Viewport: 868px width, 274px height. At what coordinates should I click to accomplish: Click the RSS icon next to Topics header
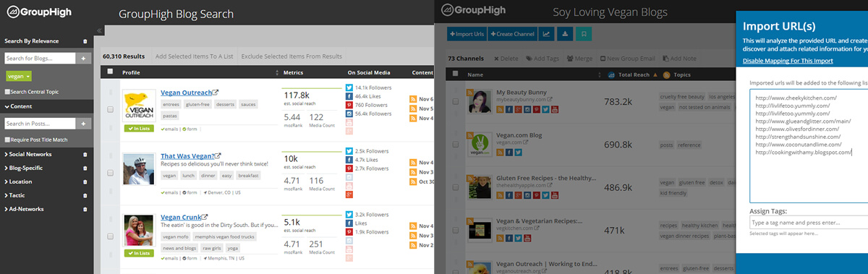(667, 74)
